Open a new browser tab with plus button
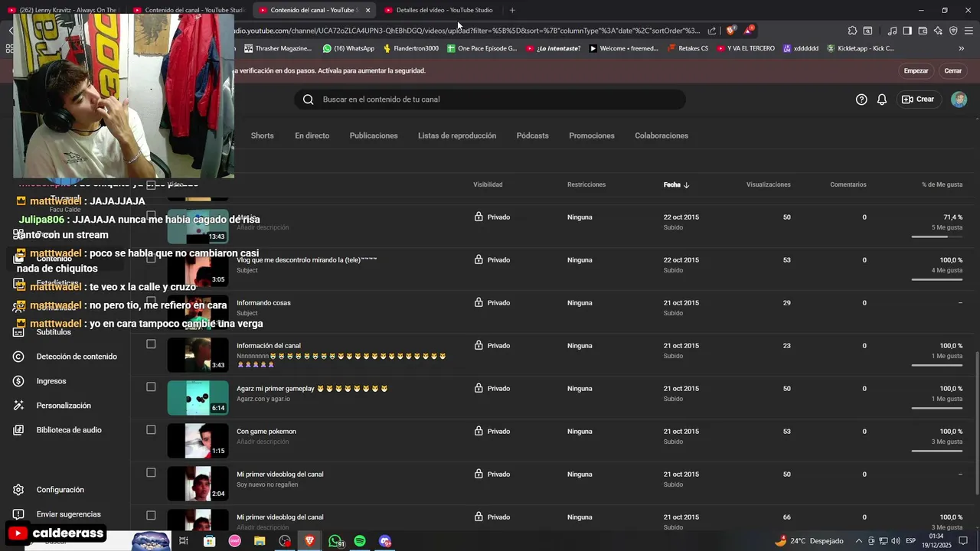Screen dimensions: 980x551 [512, 10]
